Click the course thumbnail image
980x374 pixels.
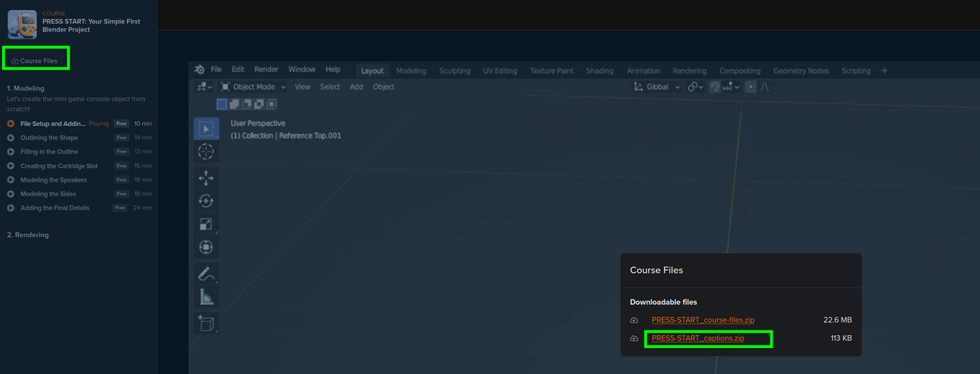click(22, 25)
